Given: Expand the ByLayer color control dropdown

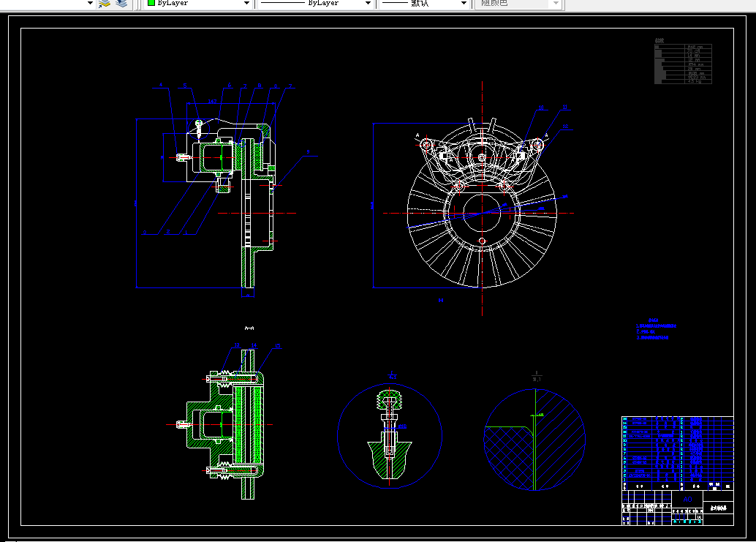Looking at the screenshot, I should (247, 3).
